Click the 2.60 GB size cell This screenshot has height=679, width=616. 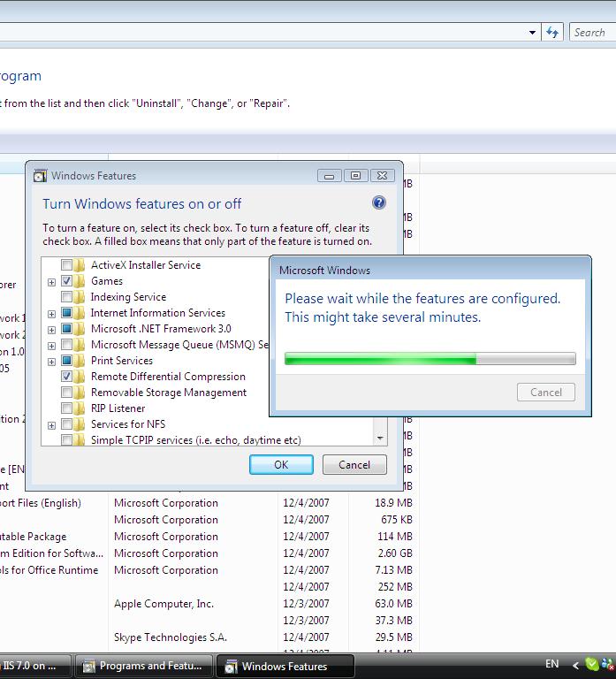pos(395,553)
